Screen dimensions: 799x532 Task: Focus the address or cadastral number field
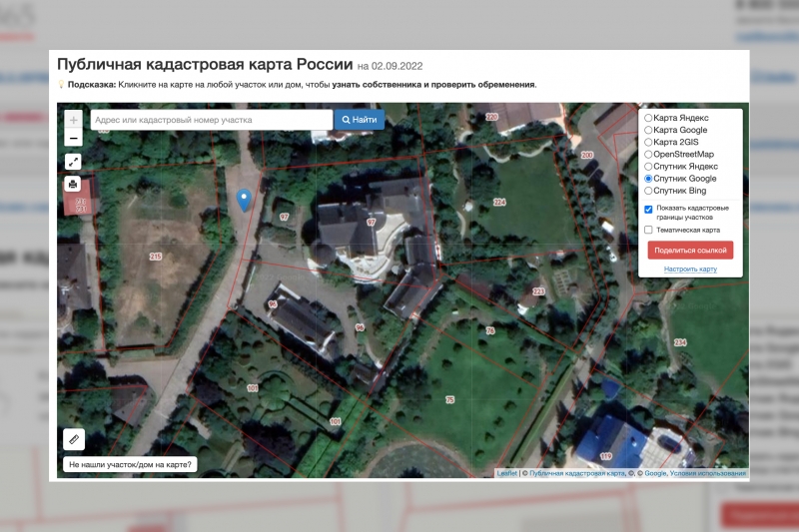point(212,120)
